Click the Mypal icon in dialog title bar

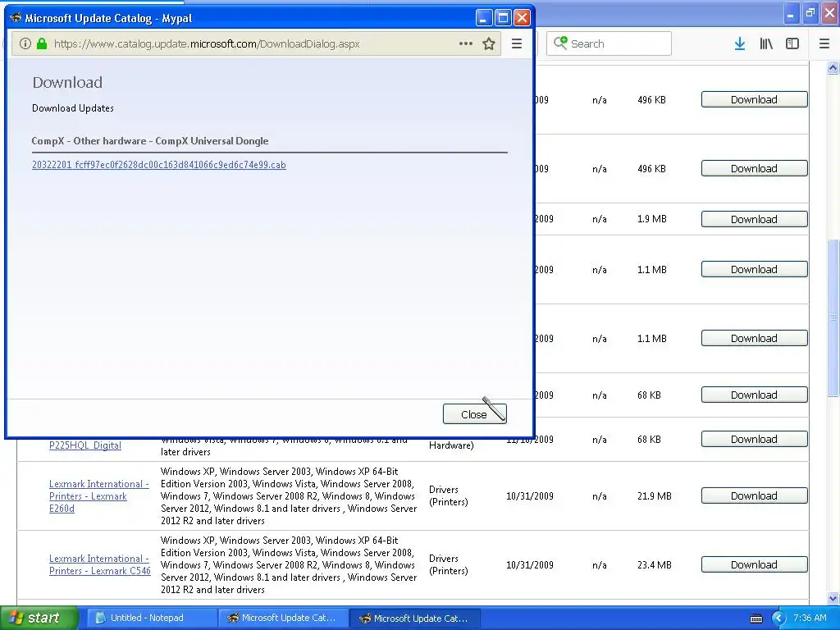[x=16, y=18]
